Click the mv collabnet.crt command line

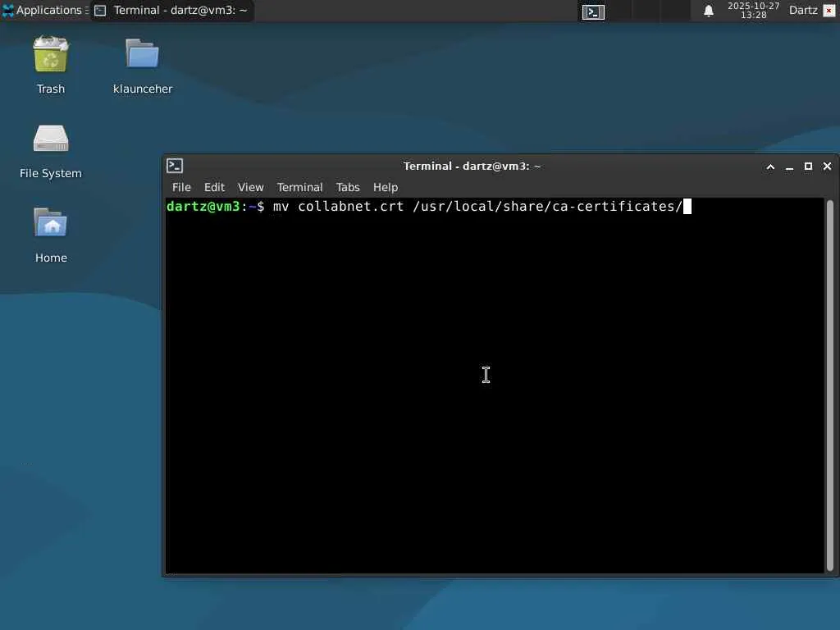click(477, 206)
